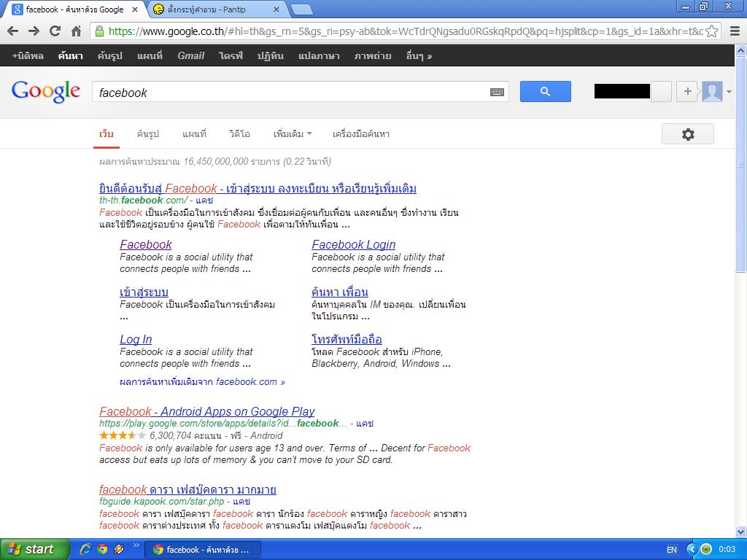Open the อื่นๆ » menu in black bar

[419, 55]
